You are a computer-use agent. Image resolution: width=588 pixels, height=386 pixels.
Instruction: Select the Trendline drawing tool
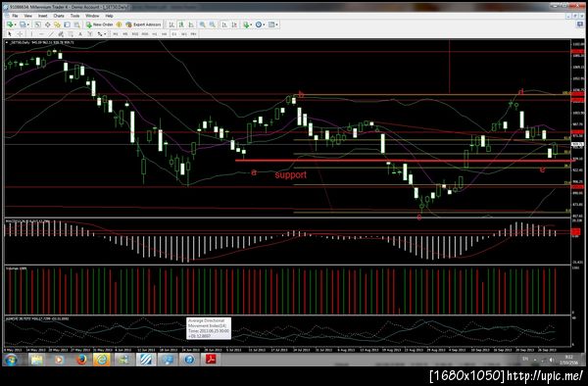point(51,34)
